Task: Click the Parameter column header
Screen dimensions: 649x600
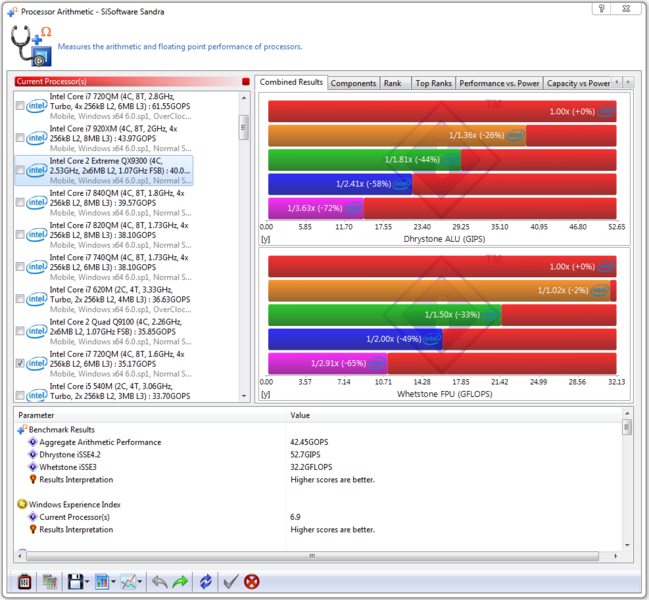Action: [x=150, y=415]
